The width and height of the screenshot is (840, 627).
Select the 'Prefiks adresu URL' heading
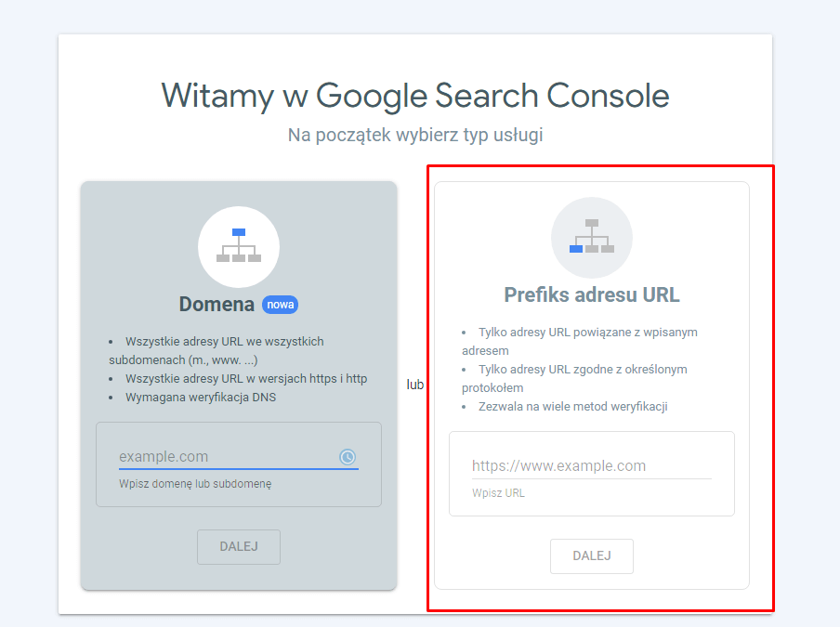591,295
